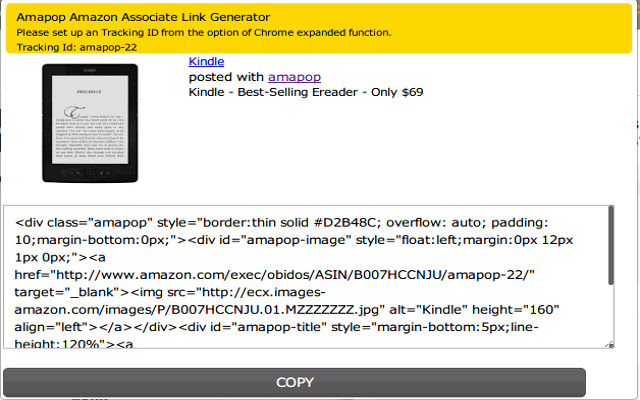Click the COPY button
Viewport: 640px width, 400px height.
pyautogui.click(x=294, y=382)
